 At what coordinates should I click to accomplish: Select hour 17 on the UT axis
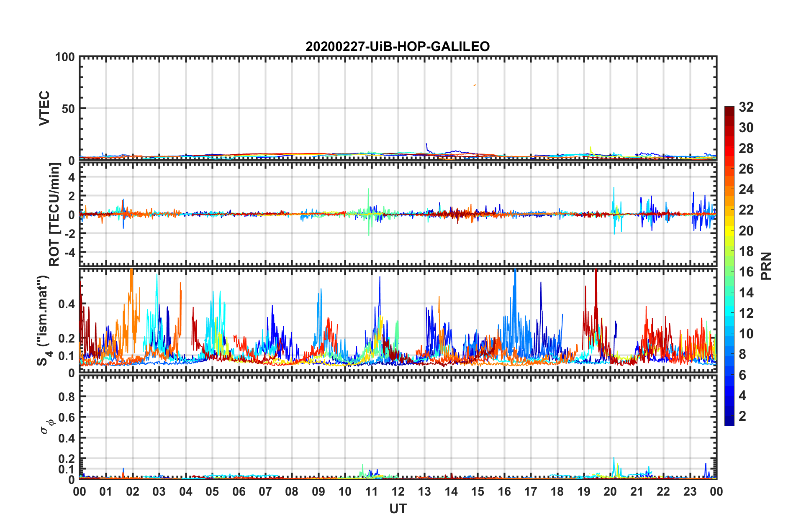point(531,491)
